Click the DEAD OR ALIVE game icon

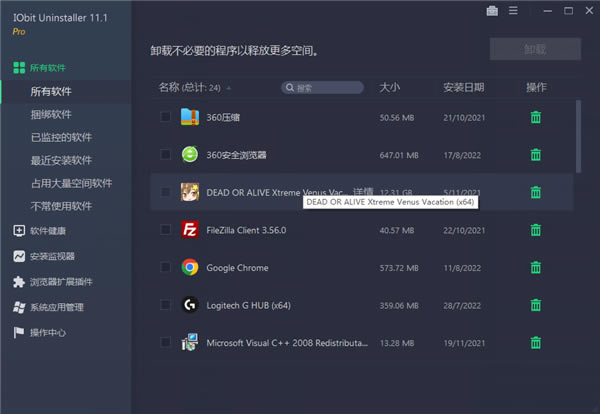[x=190, y=192]
